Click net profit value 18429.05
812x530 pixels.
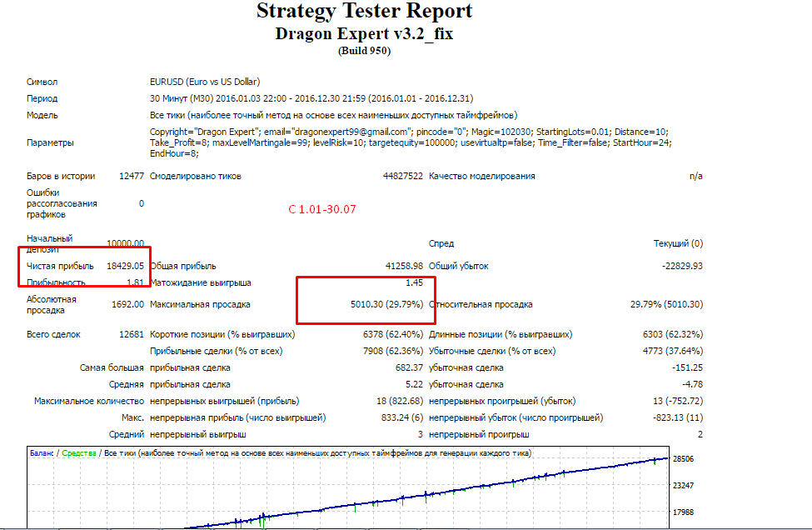pos(125,266)
